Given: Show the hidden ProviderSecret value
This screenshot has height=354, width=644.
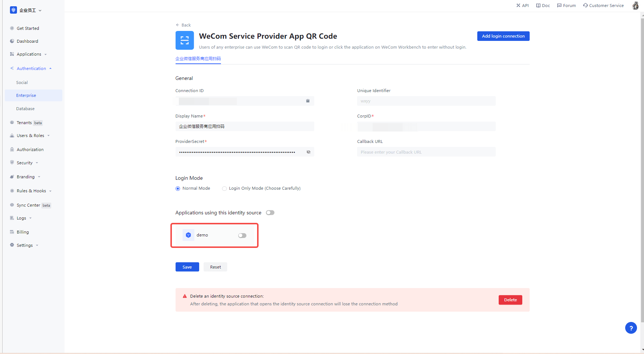Looking at the screenshot, I should [x=308, y=152].
